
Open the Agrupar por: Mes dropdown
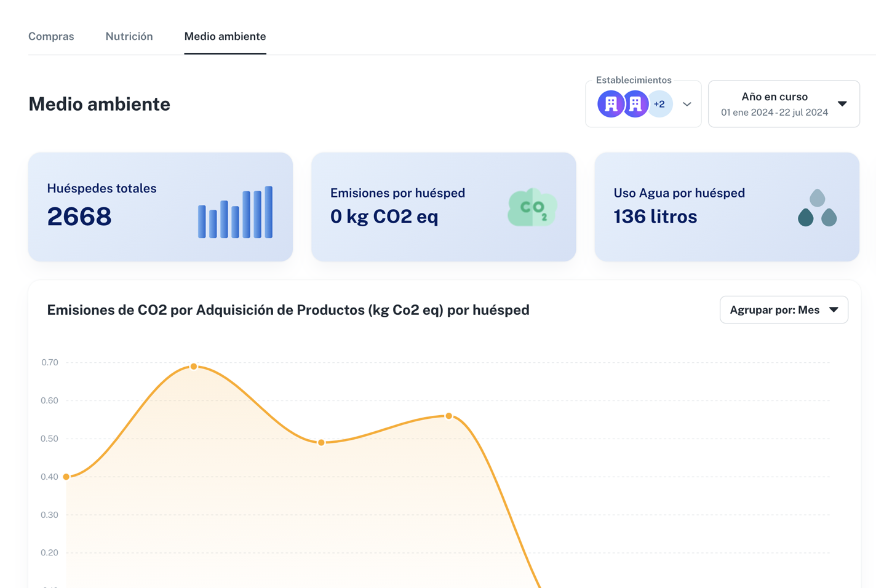pos(784,310)
